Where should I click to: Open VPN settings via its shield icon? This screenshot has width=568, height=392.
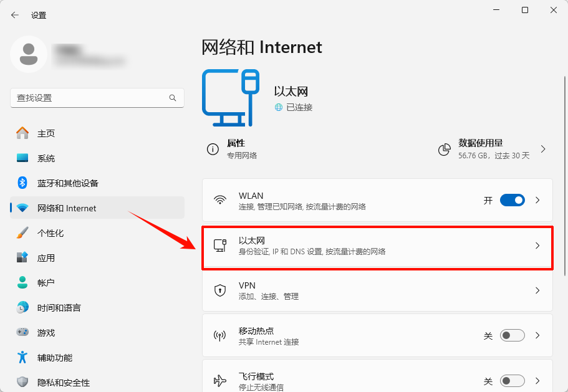click(219, 290)
